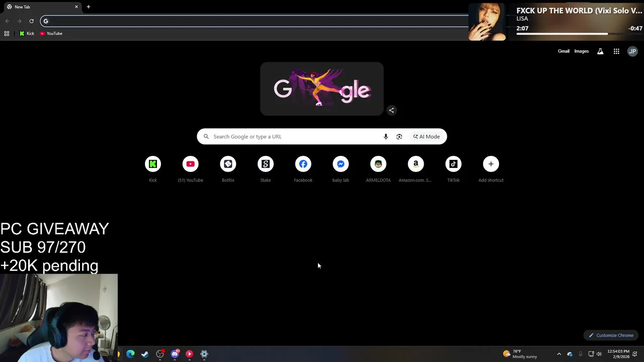644x362 pixels.
Task: Open the Facebook shortcut
Action: click(303, 169)
